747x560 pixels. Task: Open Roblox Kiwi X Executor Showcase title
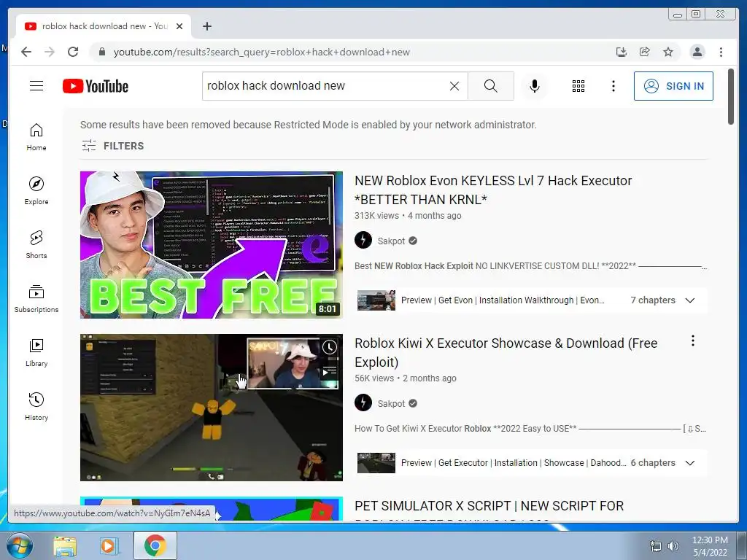tap(506, 352)
